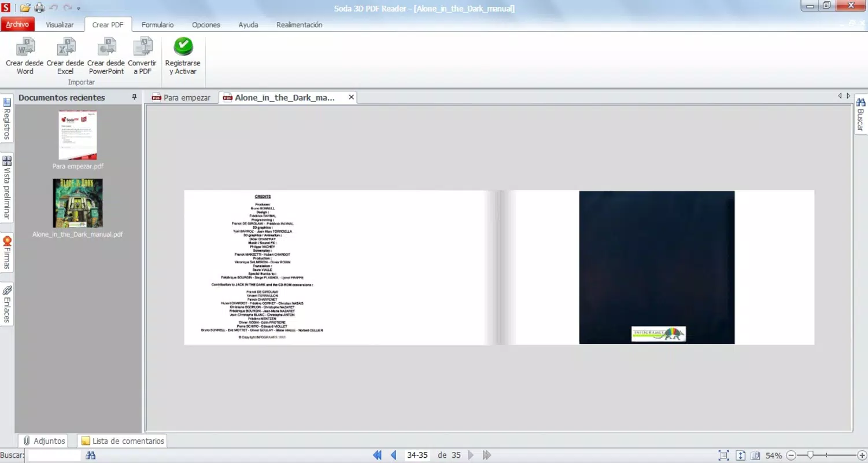Viewport: 868px width, 463px height.
Task: Restore down the Soda PDF window
Action: click(826, 6)
